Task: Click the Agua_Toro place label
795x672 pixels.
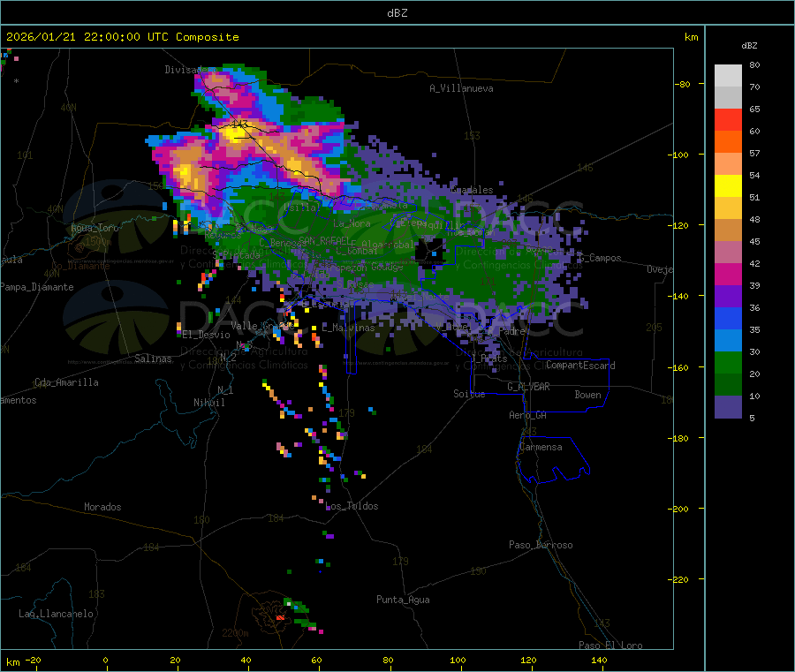Action: coord(95,228)
